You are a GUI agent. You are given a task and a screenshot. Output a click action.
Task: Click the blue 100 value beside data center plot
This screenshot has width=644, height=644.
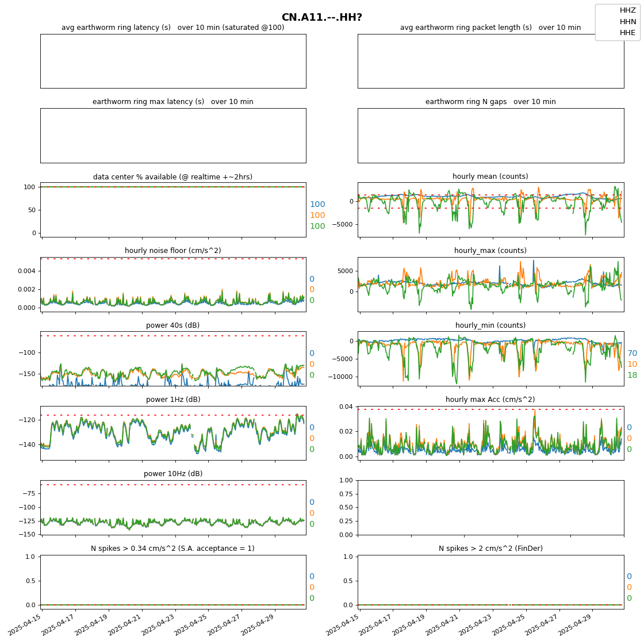tap(317, 204)
